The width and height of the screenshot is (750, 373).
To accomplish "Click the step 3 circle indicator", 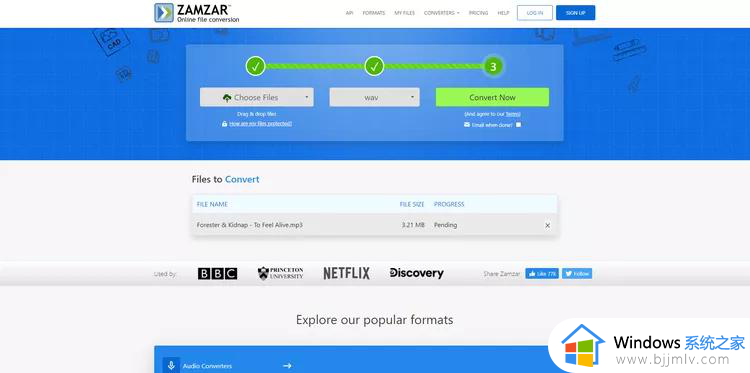I will tap(493, 66).
